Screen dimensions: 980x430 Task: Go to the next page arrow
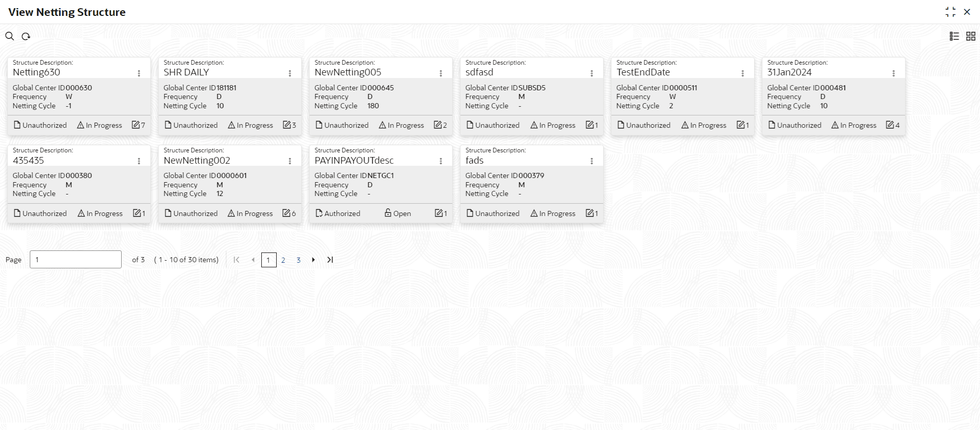click(313, 260)
